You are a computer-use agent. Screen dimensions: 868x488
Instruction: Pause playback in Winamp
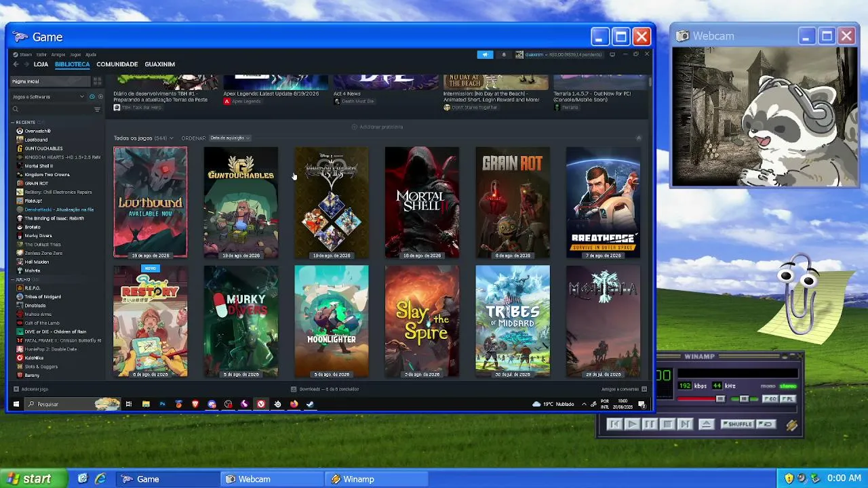pyautogui.click(x=650, y=424)
